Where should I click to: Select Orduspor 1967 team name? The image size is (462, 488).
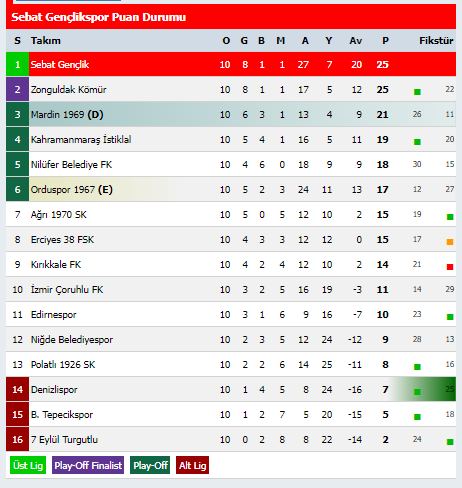click(x=72, y=189)
